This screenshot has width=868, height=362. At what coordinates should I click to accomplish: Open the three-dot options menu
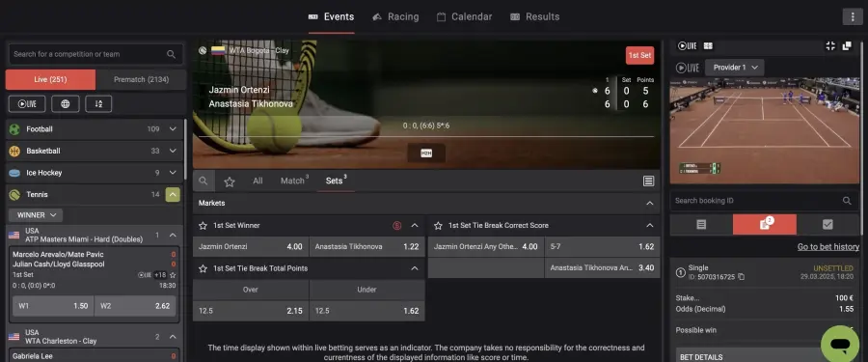tap(852, 16)
